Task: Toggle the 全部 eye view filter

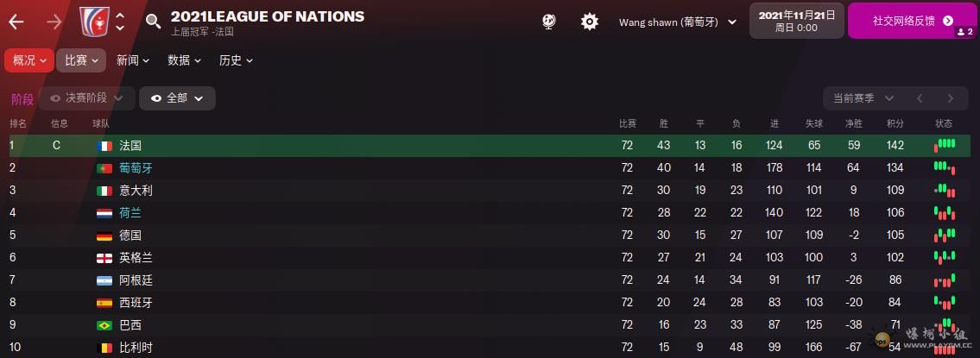Action: (x=177, y=98)
